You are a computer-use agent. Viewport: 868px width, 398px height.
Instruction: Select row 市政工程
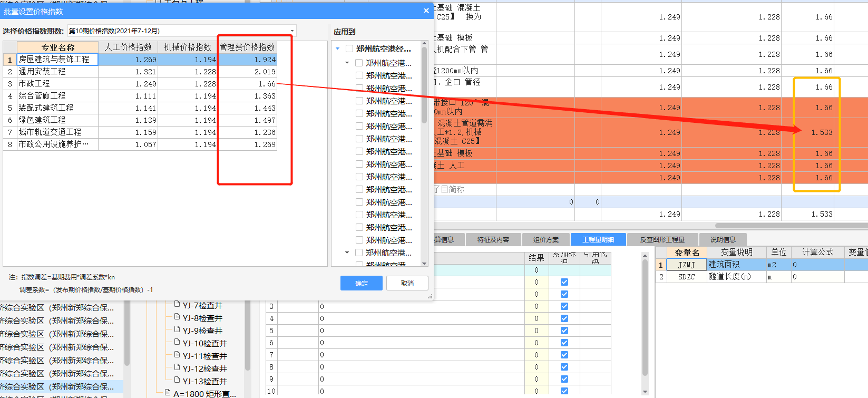140,84
